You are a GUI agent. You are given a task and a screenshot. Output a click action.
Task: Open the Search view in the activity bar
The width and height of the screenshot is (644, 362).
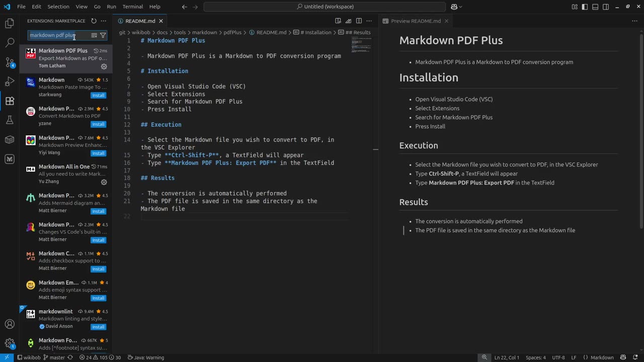(10, 43)
